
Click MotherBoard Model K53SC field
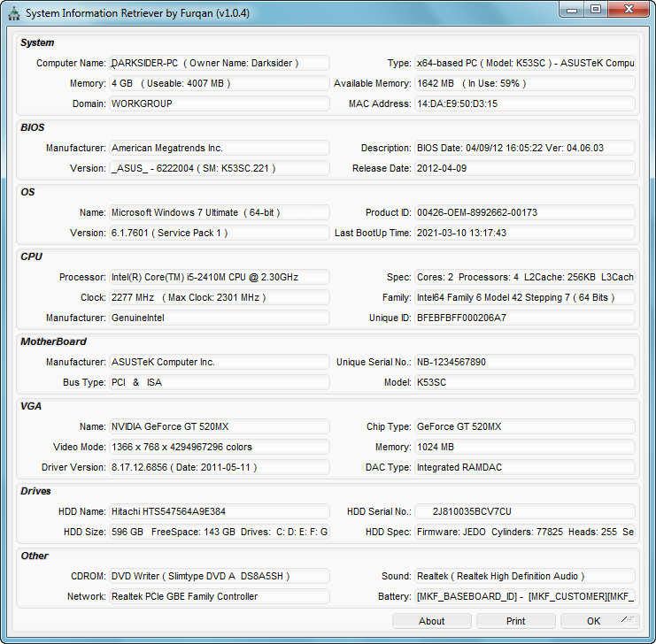(x=525, y=382)
